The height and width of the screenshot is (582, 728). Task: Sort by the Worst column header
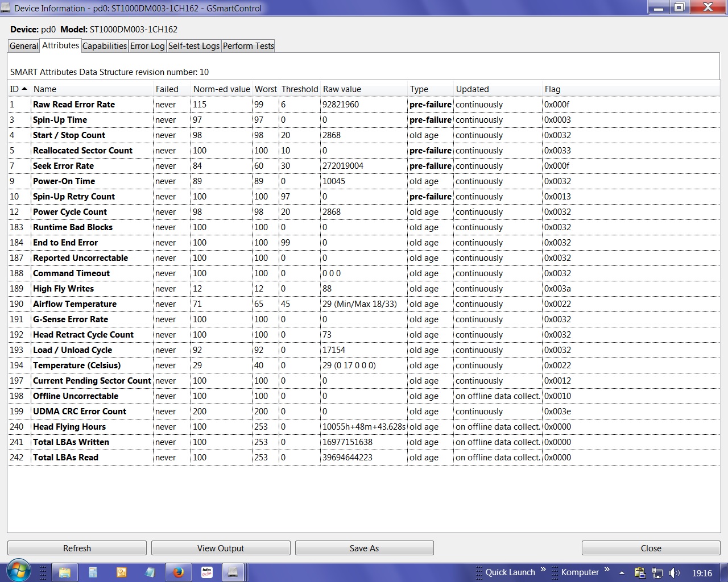266,89
